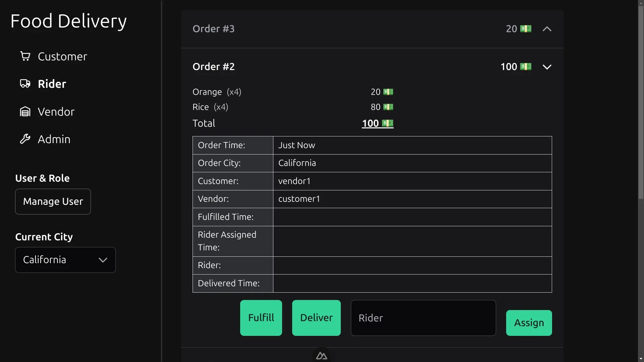644x362 pixels.
Task: Click the Assign button
Action: point(529,323)
